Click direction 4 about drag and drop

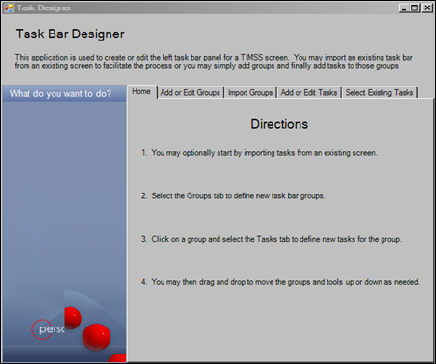pos(280,282)
